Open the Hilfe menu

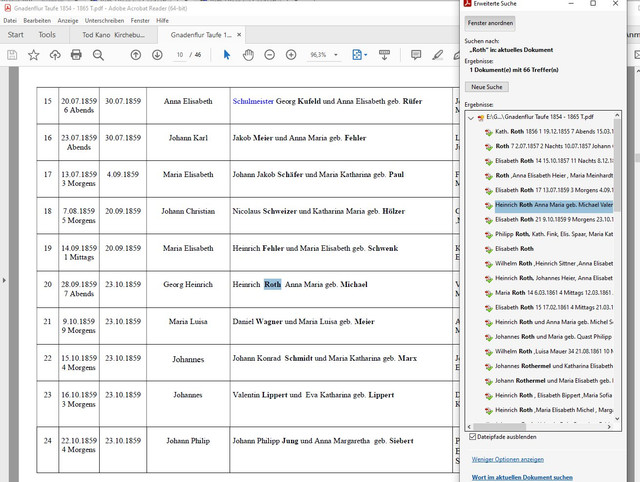coord(162,20)
